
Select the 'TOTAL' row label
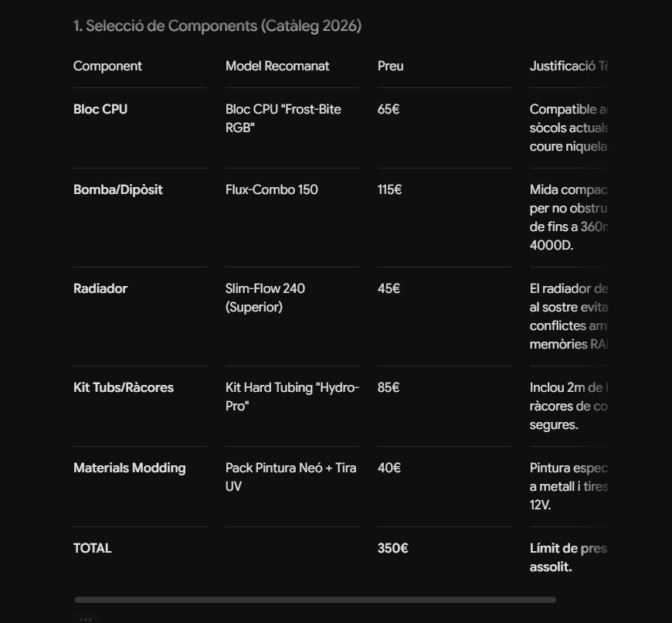93,548
